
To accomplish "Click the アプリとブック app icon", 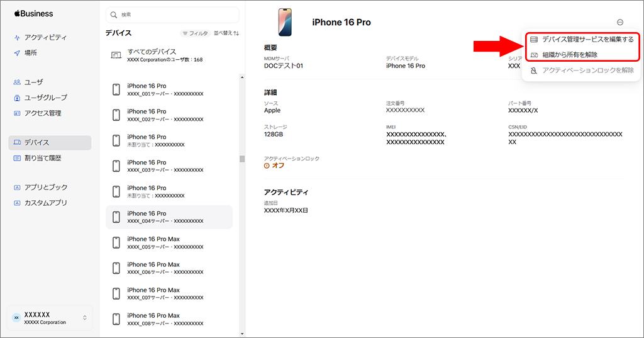I will click(17, 188).
